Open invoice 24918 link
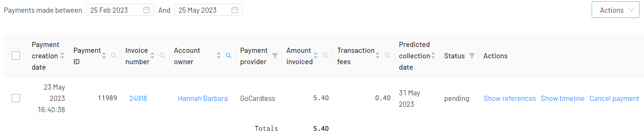The image size is (644, 140). (x=138, y=98)
